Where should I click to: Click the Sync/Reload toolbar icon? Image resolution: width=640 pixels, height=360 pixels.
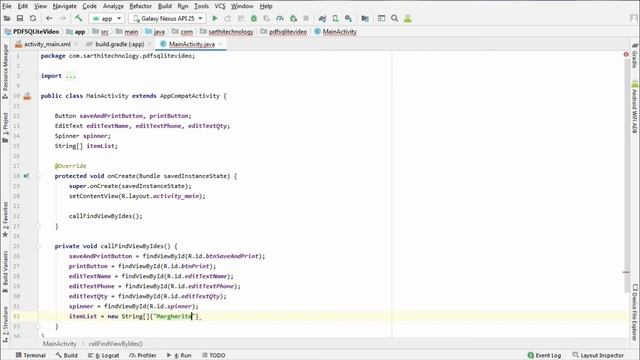click(33, 18)
